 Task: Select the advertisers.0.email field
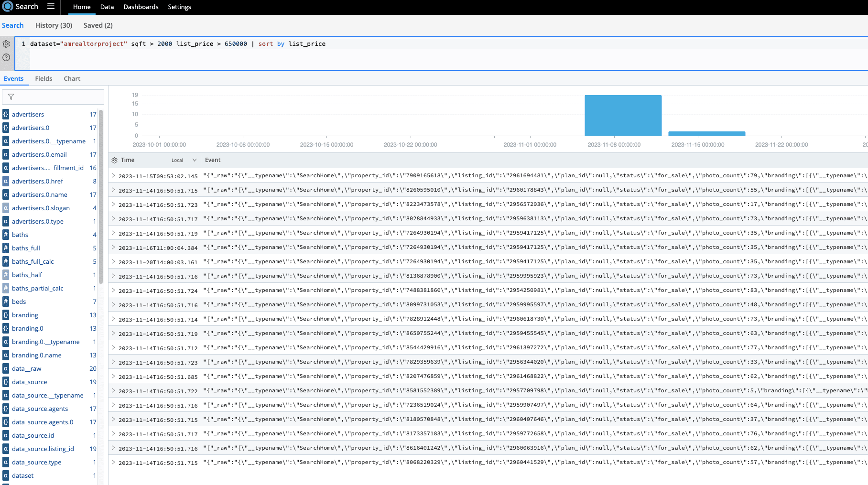tap(39, 154)
